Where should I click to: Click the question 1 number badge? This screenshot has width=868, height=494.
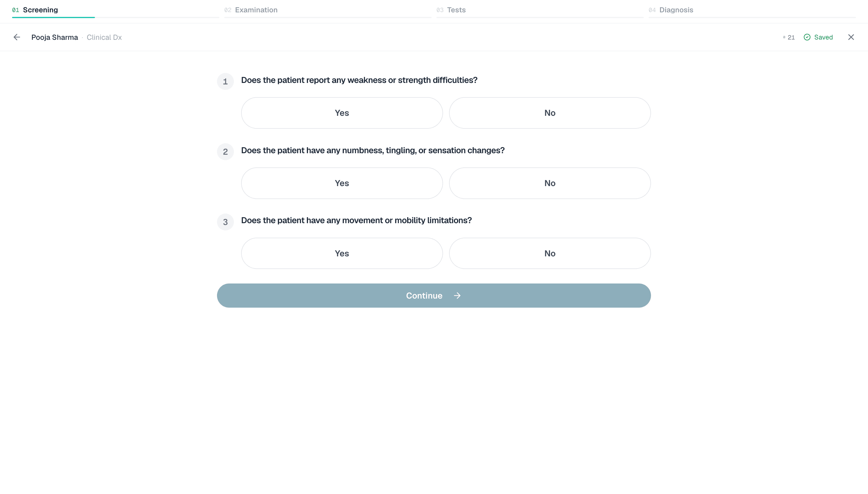(x=225, y=81)
